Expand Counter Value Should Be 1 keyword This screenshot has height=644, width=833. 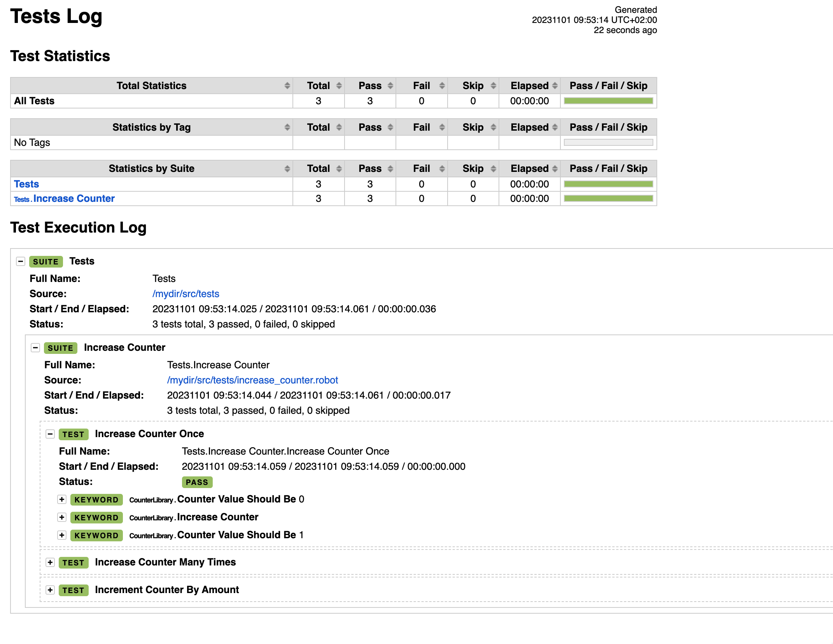tap(62, 535)
